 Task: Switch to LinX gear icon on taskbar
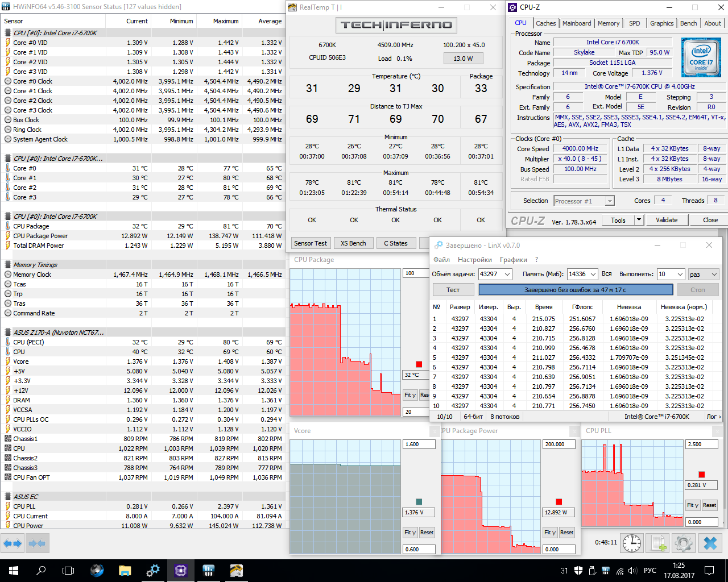click(x=153, y=571)
